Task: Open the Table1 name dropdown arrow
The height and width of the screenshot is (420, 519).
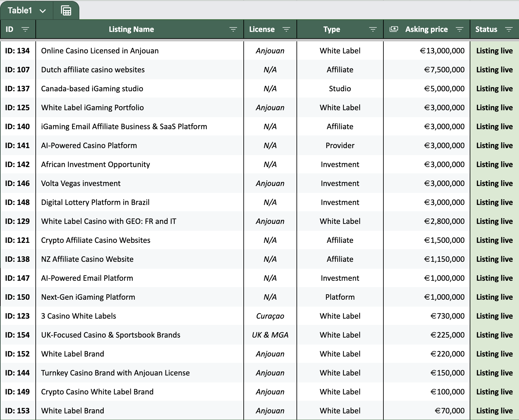Action: 43,11
